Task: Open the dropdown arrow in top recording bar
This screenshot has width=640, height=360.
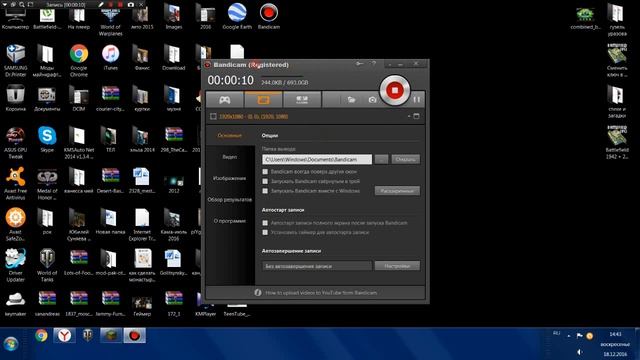Action: (4, 4)
